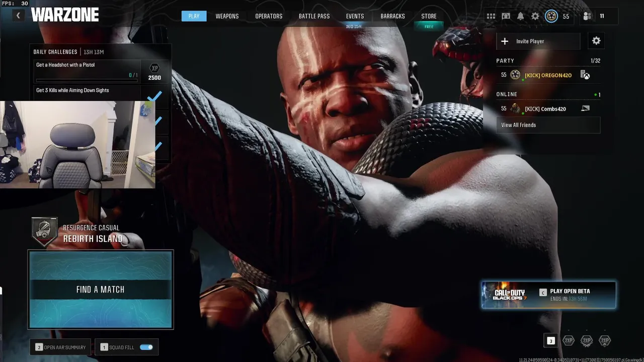This screenshot has width=644, height=362.
Task: Select [KICK] OREGON420 party member name
Action: click(548, 75)
